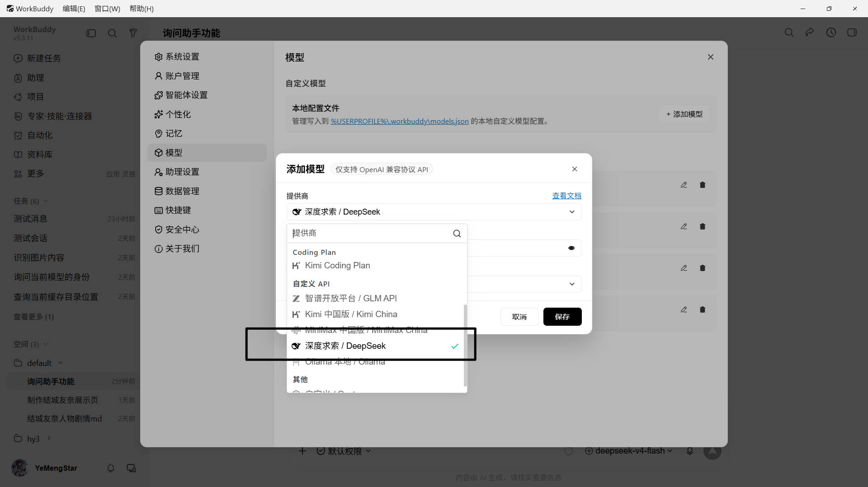
Task: Click the filter icon in the left sidebar header
Action: pyautogui.click(x=133, y=33)
